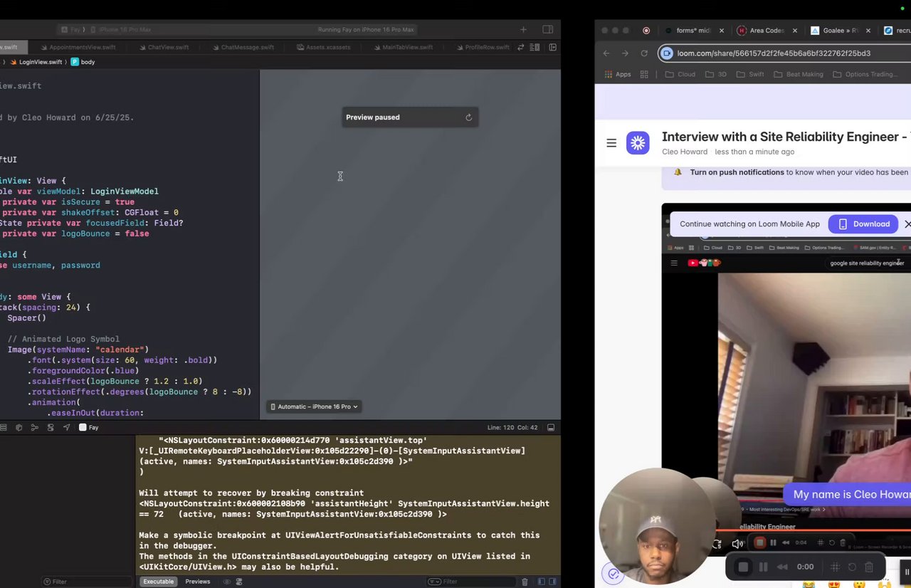Switch to the Goalee browser tab
Viewport: 911px width, 588px height.
click(841, 31)
